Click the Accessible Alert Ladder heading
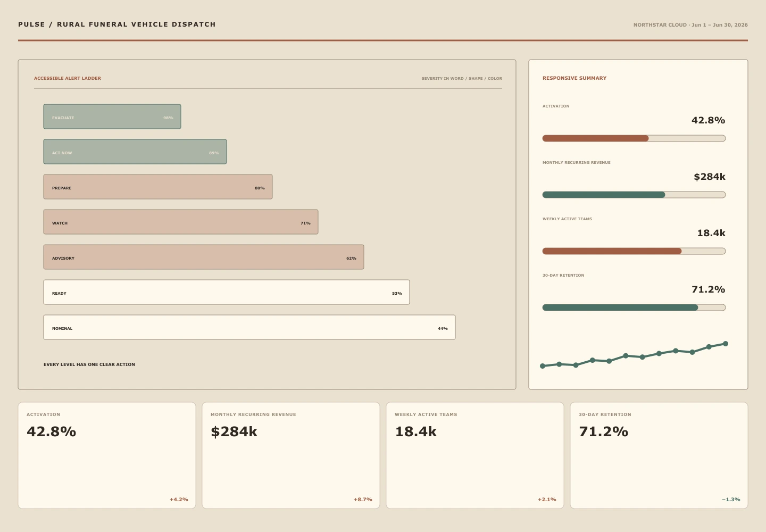 (x=68, y=78)
